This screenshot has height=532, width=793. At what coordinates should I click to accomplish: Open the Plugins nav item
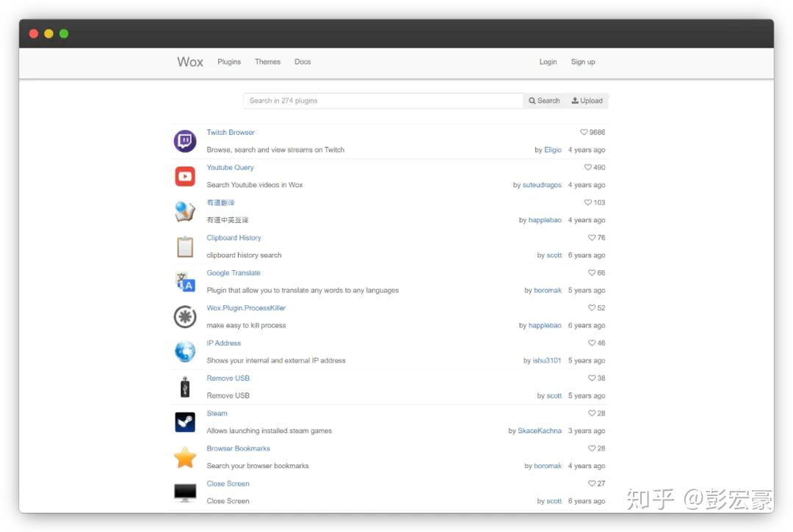tap(229, 62)
